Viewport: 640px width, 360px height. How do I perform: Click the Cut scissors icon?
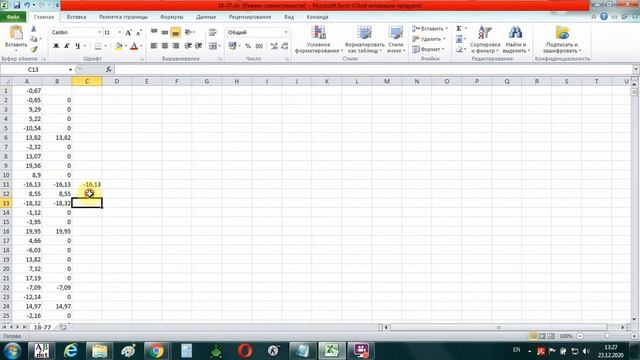coord(33,29)
